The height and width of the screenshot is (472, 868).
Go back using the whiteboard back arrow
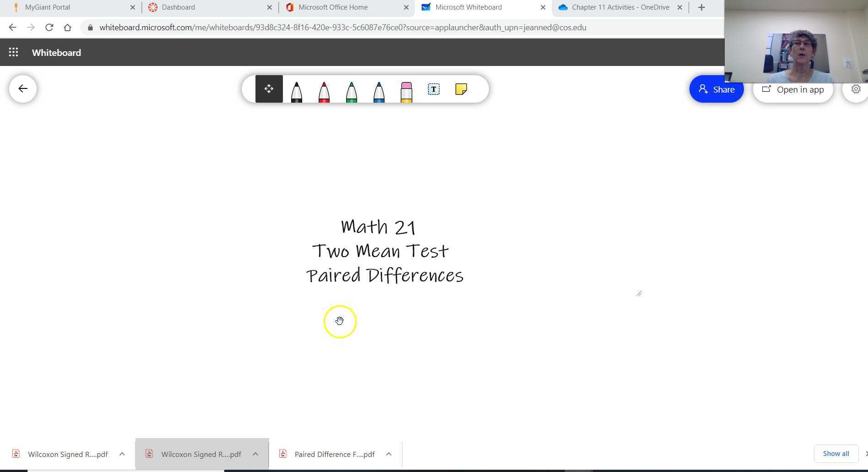22,88
